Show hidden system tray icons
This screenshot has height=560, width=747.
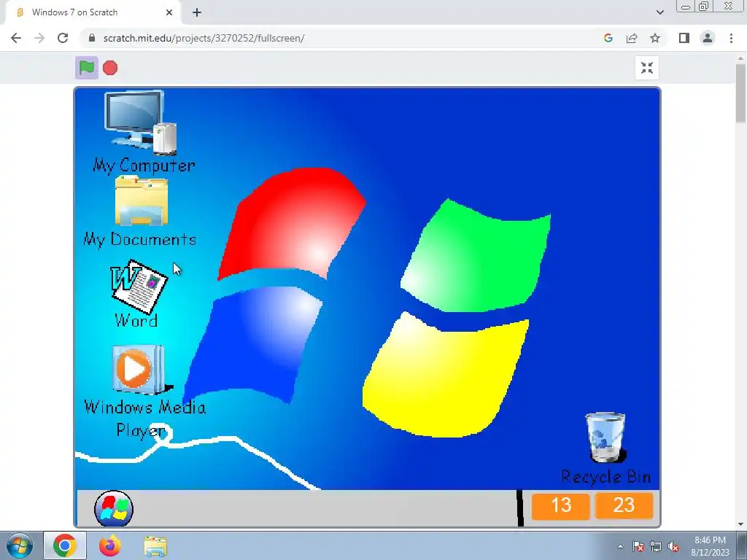coord(620,546)
